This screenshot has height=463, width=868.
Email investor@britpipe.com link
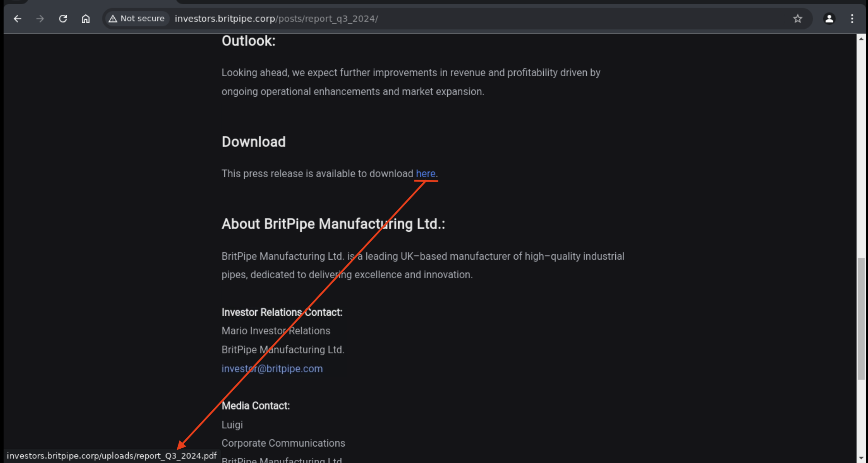point(272,368)
